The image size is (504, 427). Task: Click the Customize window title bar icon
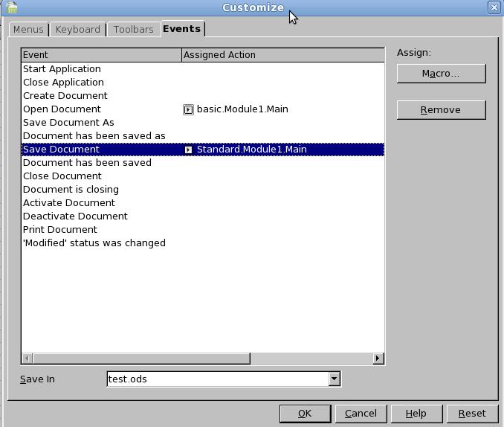(9, 7)
